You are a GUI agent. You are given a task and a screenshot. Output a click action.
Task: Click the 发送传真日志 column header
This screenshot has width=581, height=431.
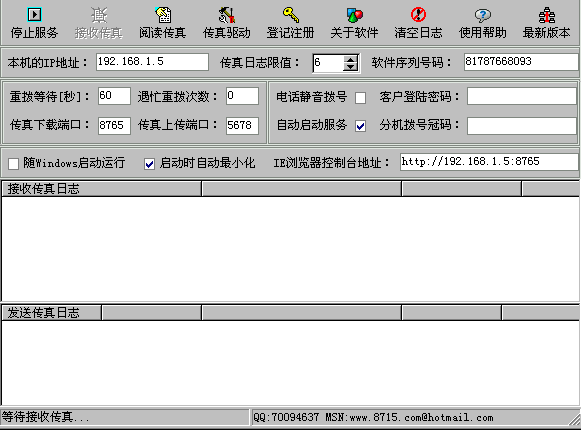coord(52,312)
